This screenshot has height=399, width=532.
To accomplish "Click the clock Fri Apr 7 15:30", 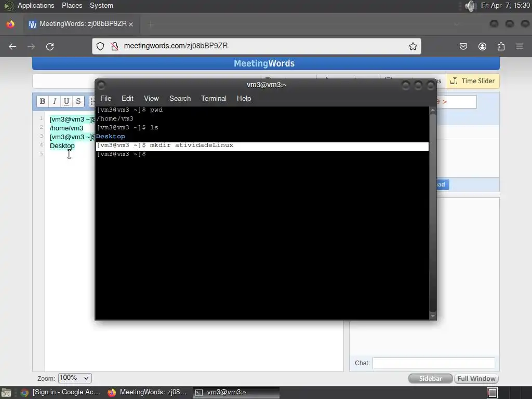I will point(505,6).
